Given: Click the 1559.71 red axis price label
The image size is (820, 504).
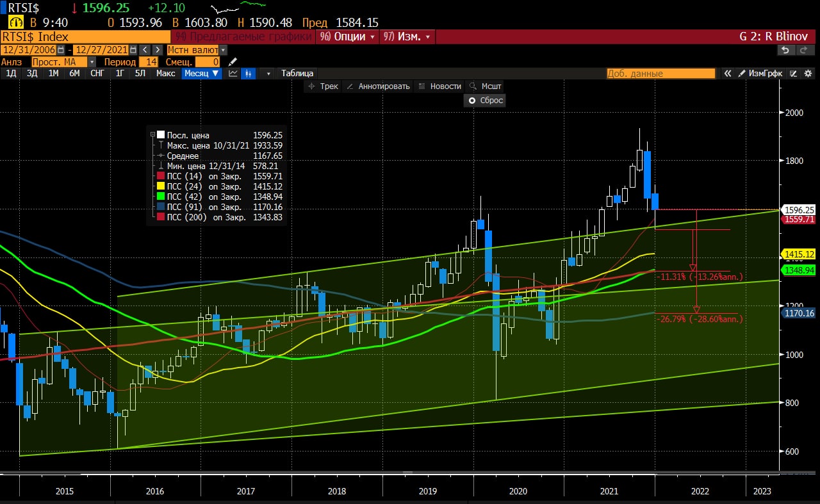Looking at the screenshot, I should pyautogui.click(x=799, y=219).
